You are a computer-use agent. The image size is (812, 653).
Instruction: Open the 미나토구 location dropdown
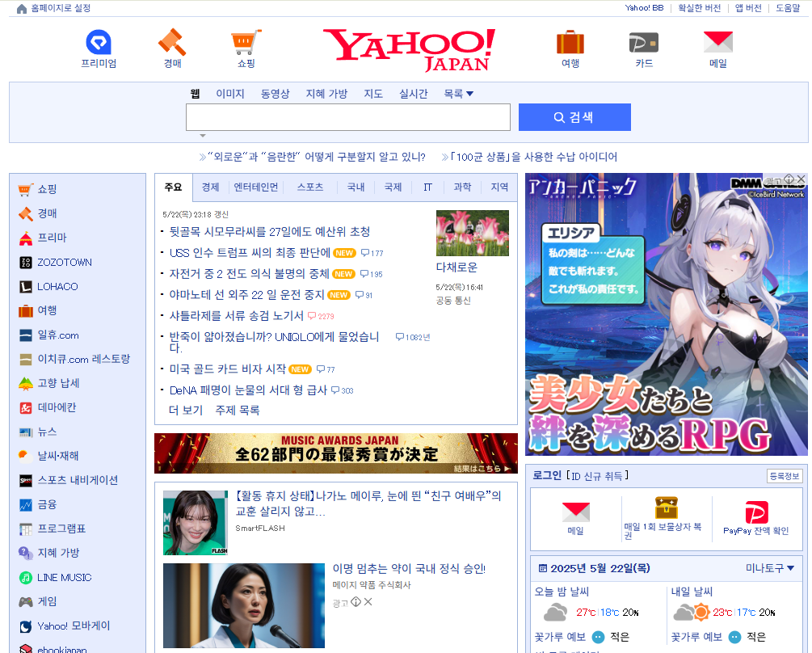tap(769, 568)
